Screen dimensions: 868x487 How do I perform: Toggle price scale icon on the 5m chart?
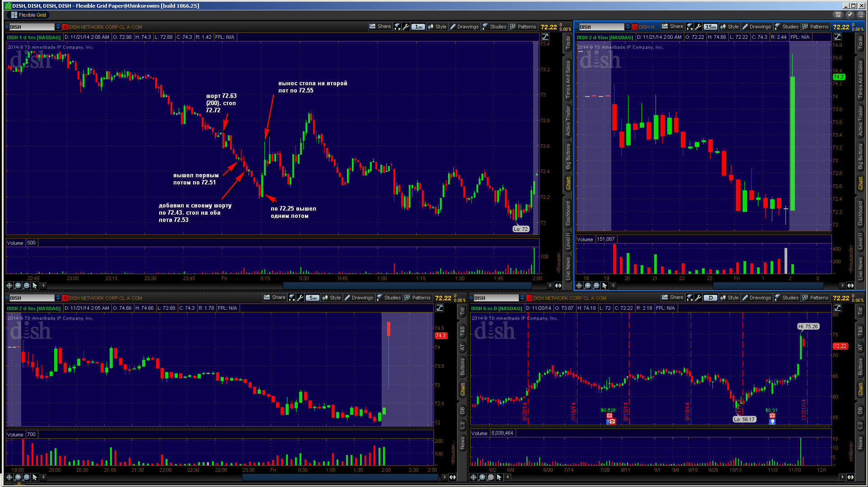pos(439,308)
